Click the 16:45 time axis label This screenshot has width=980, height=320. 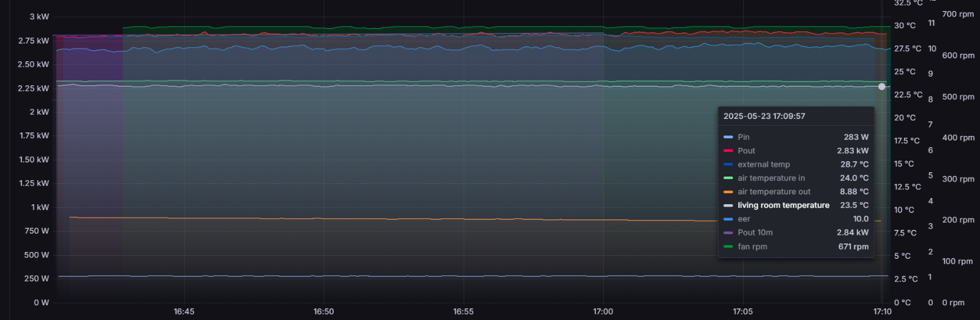184,311
